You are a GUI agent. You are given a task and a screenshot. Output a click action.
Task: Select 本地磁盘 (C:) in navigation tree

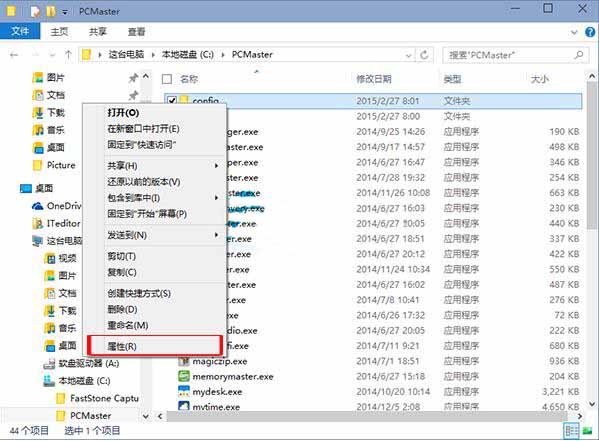pos(84,381)
